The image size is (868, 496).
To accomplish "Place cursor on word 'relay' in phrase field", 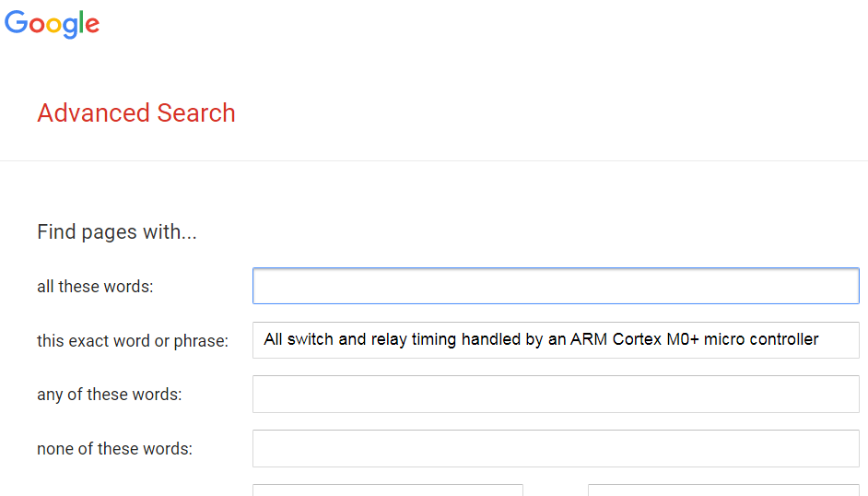I will pos(389,339).
